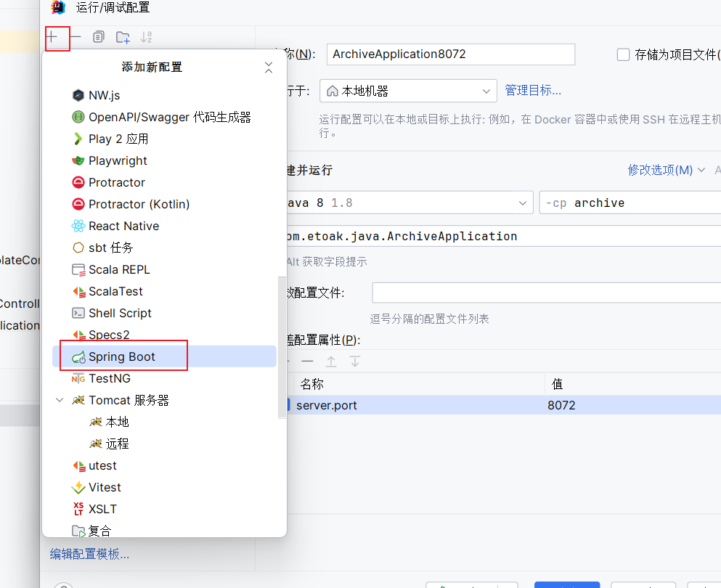Close the Add New Configuration popup
The image size is (721, 588).
coord(269,68)
